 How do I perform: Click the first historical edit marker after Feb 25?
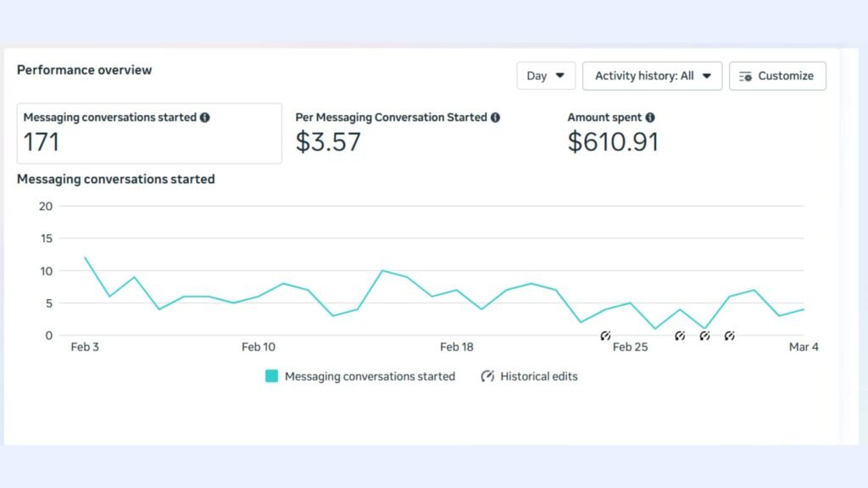[x=680, y=335]
